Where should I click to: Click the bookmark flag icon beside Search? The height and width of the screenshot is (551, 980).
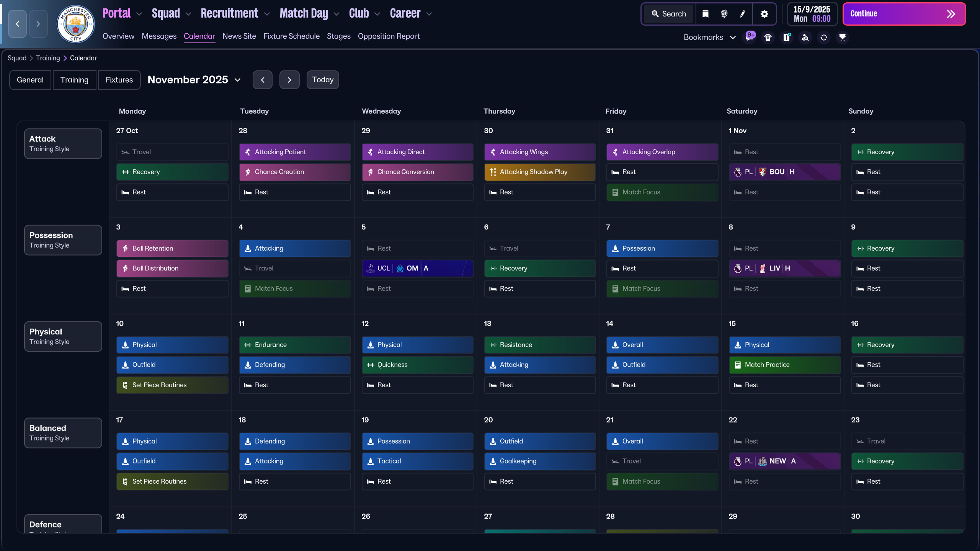706,14
